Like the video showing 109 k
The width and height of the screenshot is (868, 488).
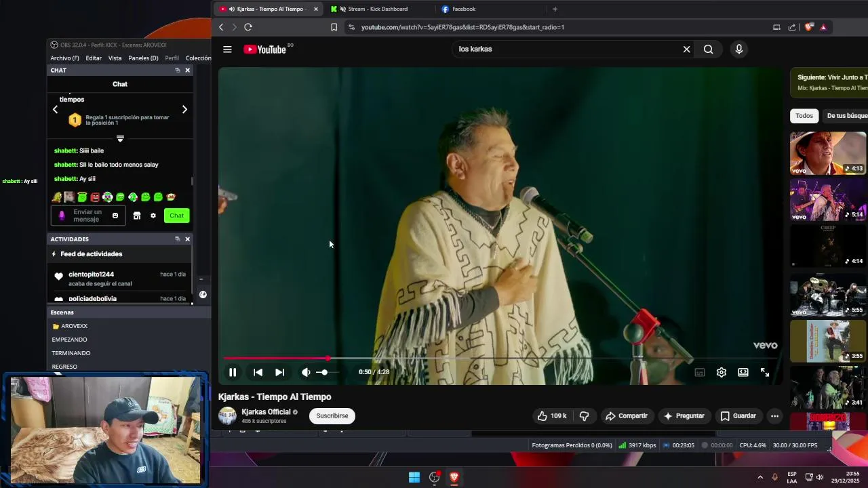coord(552,415)
